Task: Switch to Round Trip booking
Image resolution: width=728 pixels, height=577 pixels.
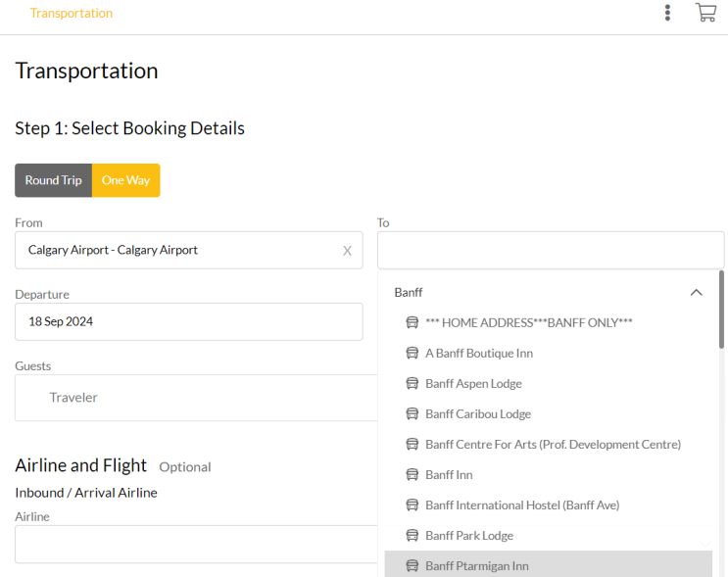Action: point(53,180)
